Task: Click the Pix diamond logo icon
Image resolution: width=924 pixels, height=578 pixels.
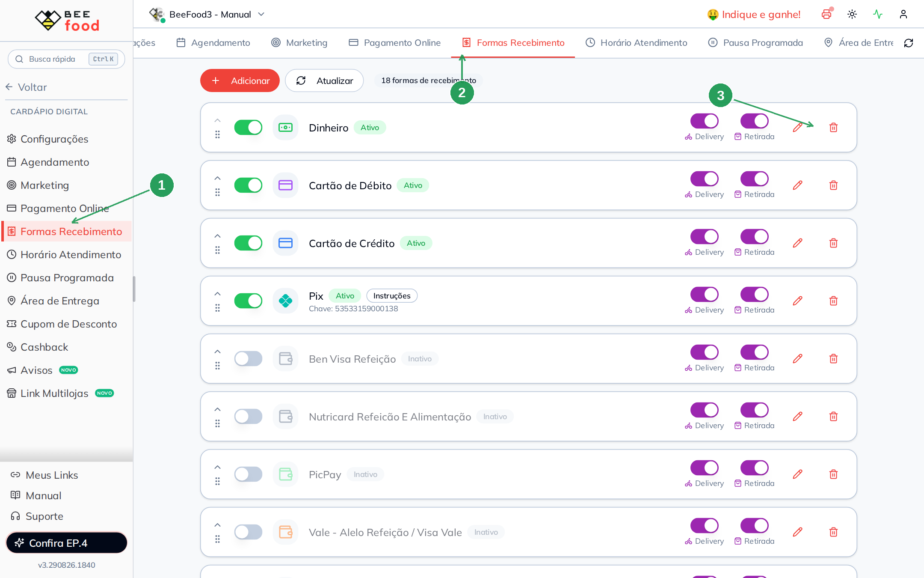Action: coord(285,301)
